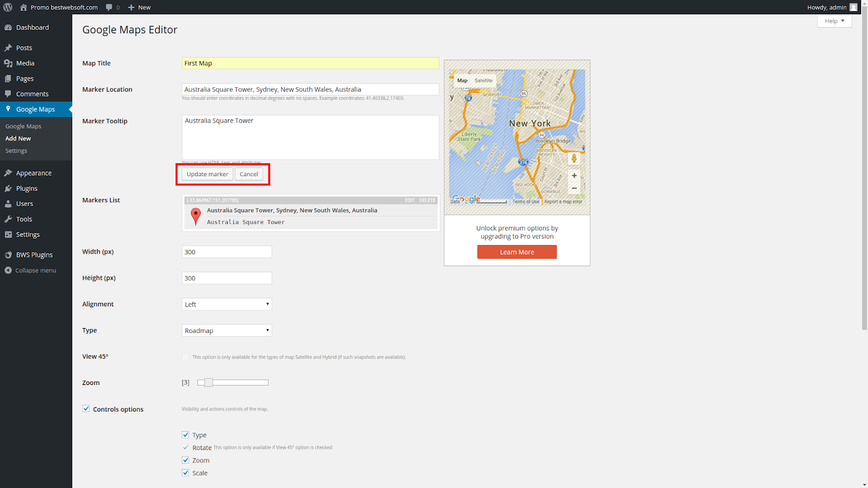Open the Dashboard menu item
868x488 pixels.
pos(36,28)
